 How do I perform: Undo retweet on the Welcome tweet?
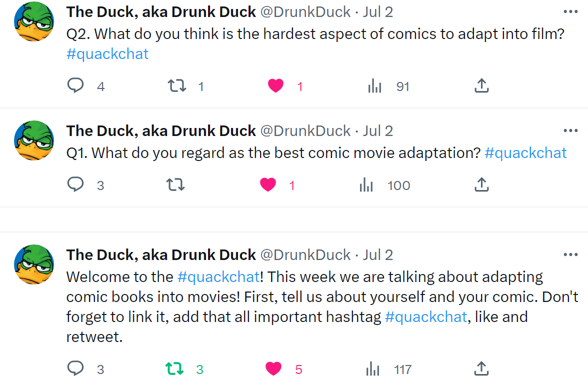(174, 369)
